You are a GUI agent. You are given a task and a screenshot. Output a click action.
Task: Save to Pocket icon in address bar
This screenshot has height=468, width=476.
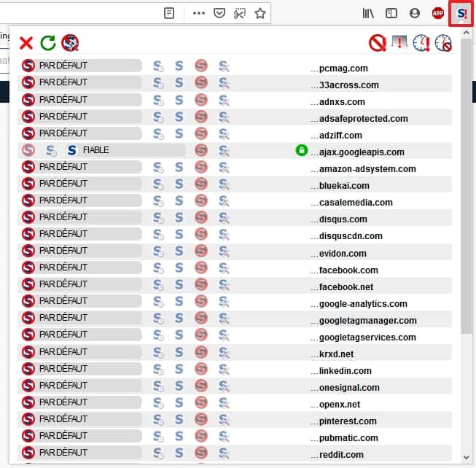tap(219, 13)
